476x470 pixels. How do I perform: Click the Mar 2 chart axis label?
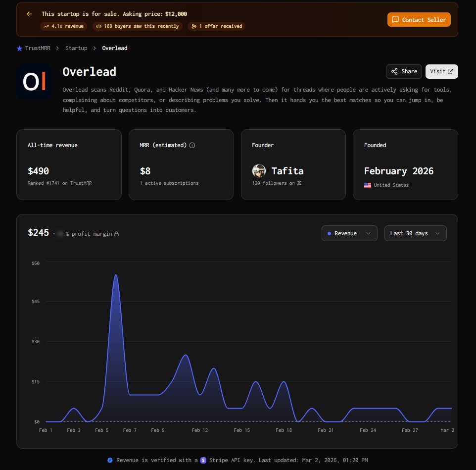pos(447,430)
